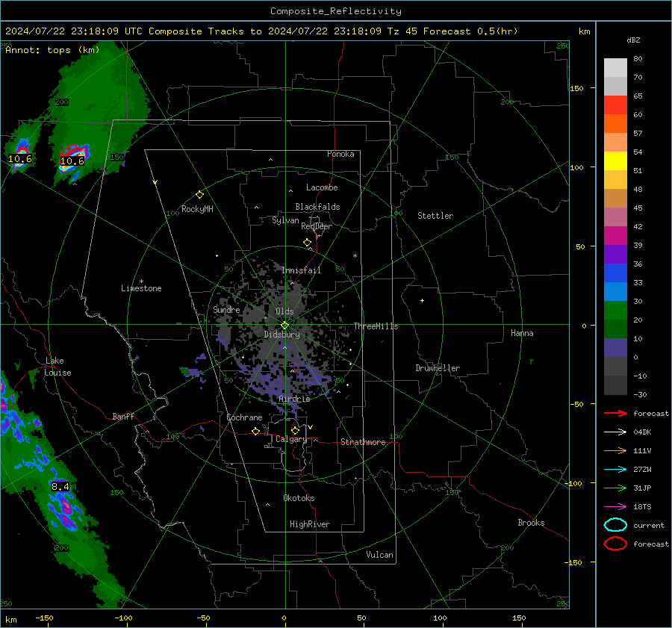The width and height of the screenshot is (672, 628).
Task: Click the Didsbury label
Action: (281, 335)
